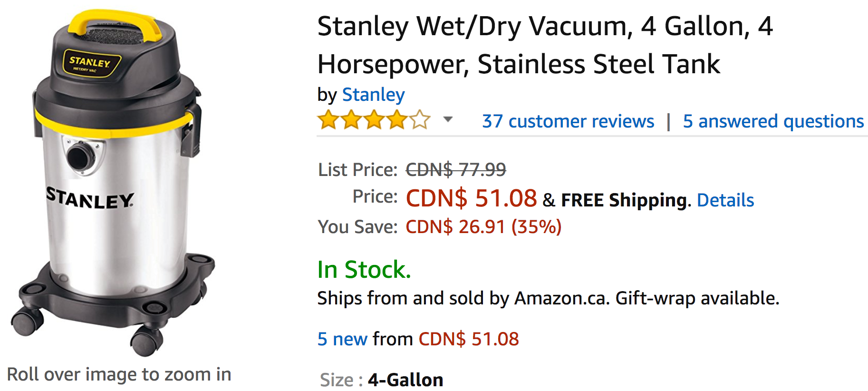Click the yellow Stanley logo badge on the vacuum lid

coord(92,63)
